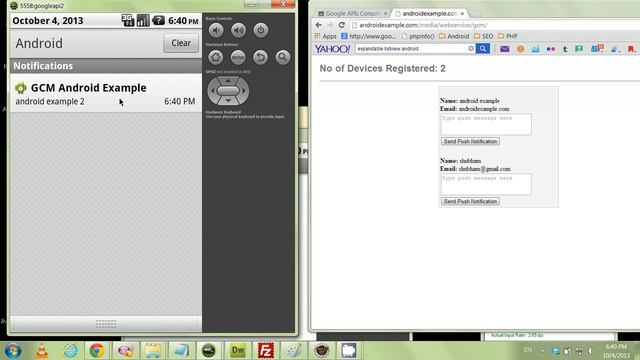Open file explorer from taskbar
640x360 pixels.
(153, 351)
